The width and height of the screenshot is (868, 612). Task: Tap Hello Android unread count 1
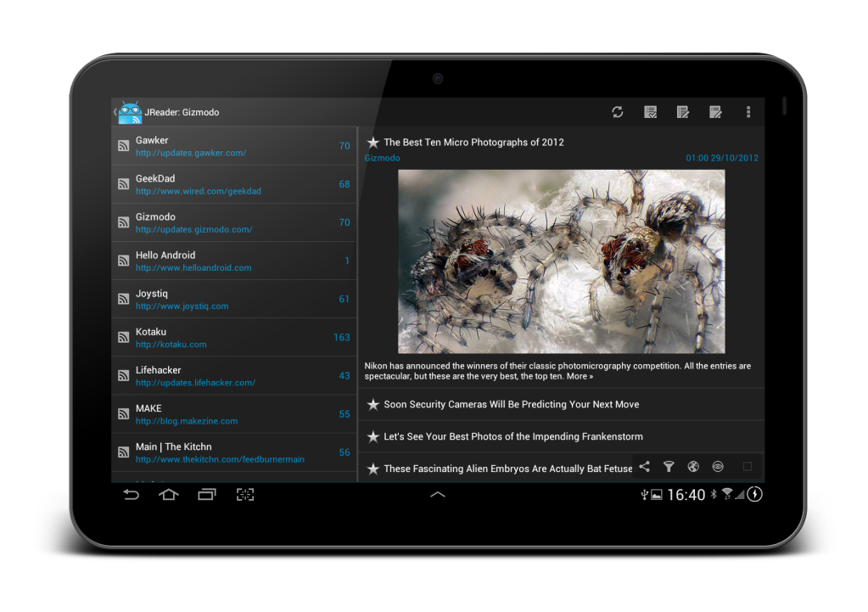click(347, 261)
